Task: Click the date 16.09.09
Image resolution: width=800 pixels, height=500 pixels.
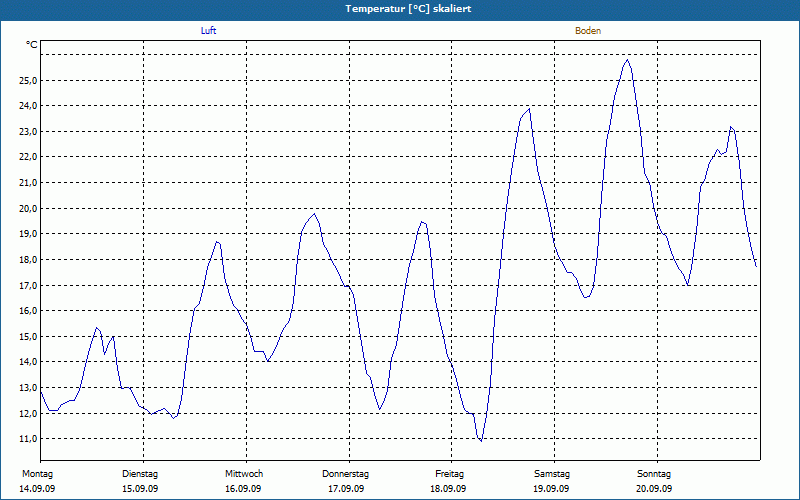Action: [x=243, y=489]
